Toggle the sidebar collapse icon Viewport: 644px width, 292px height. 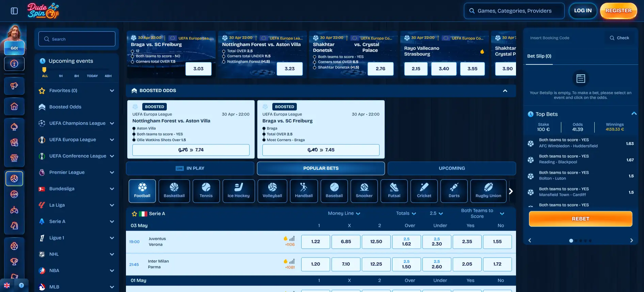pos(14,11)
